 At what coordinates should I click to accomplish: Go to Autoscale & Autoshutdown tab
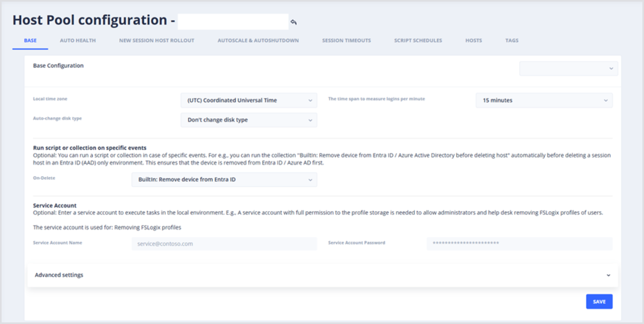tap(258, 40)
